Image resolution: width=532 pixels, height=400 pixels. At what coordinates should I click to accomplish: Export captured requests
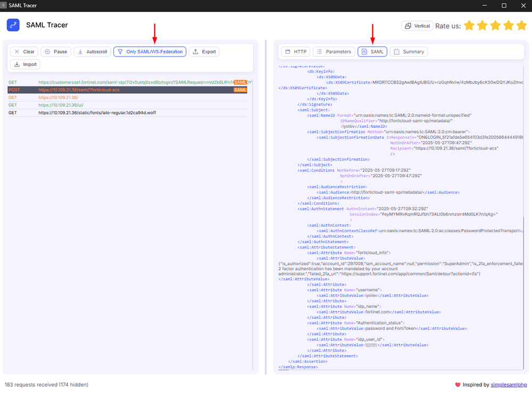point(204,52)
